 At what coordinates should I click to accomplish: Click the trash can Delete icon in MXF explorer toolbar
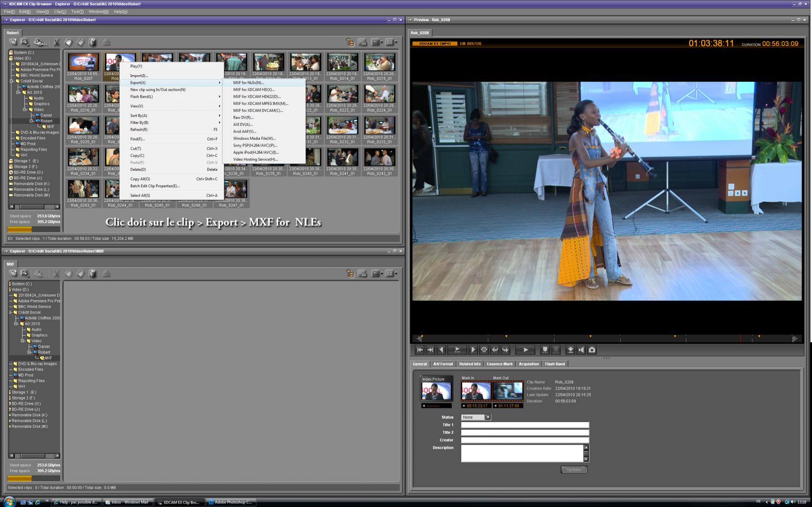pos(93,273)
